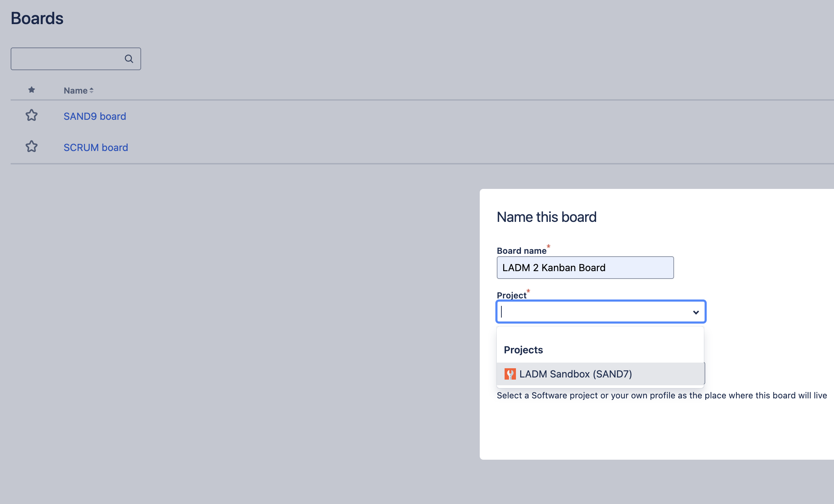
Task: Click the required asterisk next to Project
Action: click(x=528, y=291)
